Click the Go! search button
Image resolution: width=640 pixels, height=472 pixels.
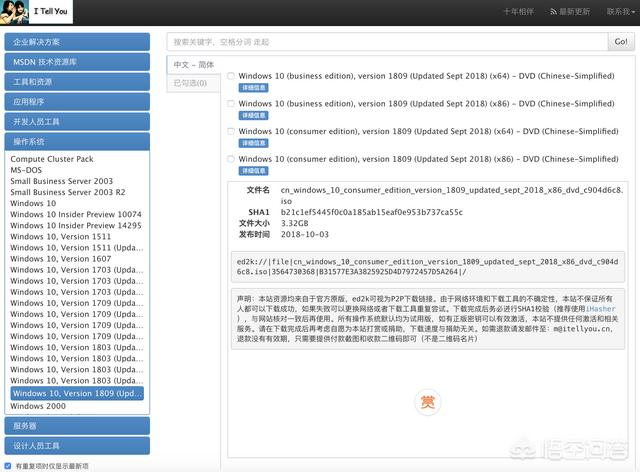point(621,42)
